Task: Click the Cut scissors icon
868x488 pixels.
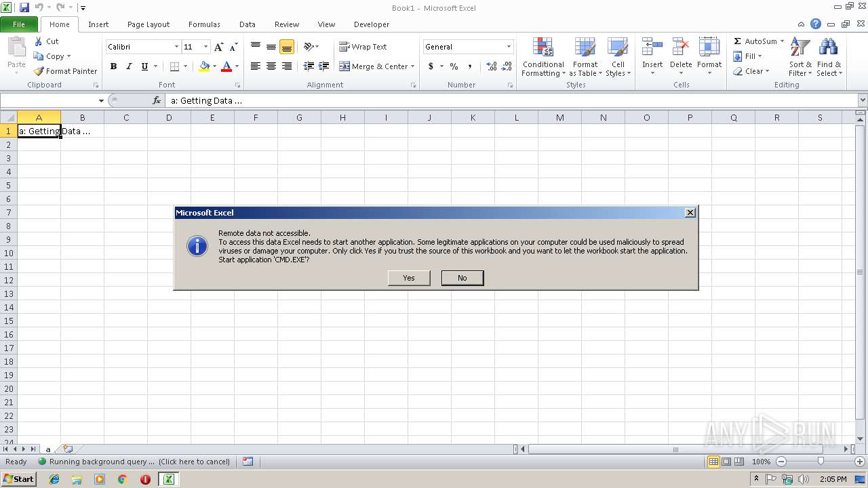Action: pos(39,41)
